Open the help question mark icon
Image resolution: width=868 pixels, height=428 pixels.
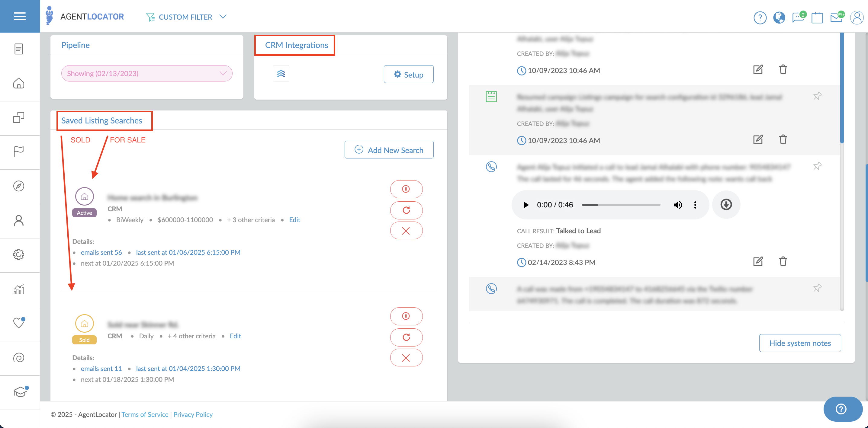click(760, 18)
